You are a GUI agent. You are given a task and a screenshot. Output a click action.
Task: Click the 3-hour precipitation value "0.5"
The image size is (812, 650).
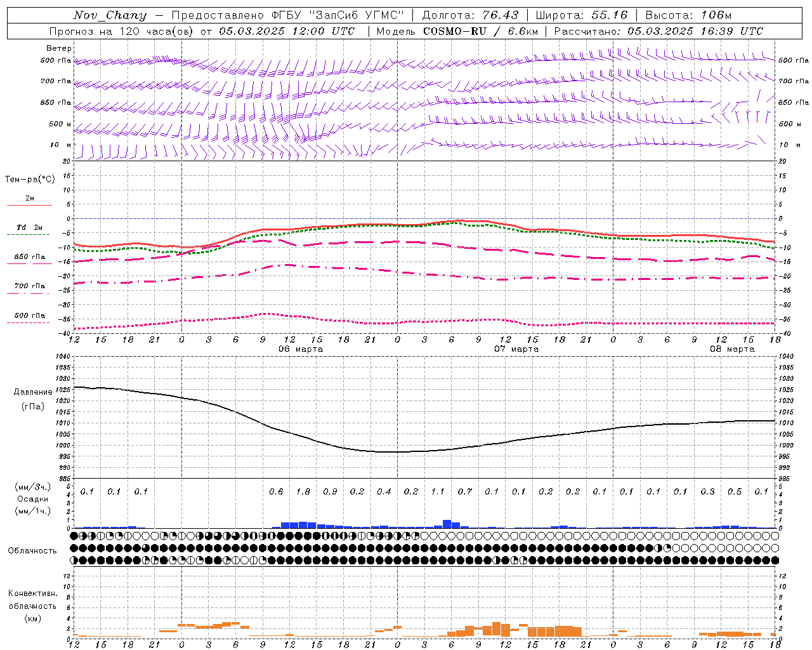[x=735, y=491]
